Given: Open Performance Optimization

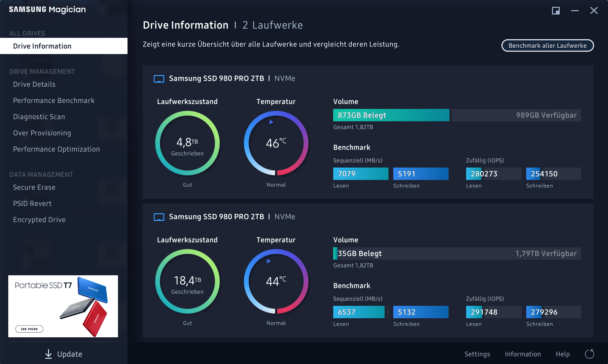Looking at the screenshot, I should coord(56,149).
